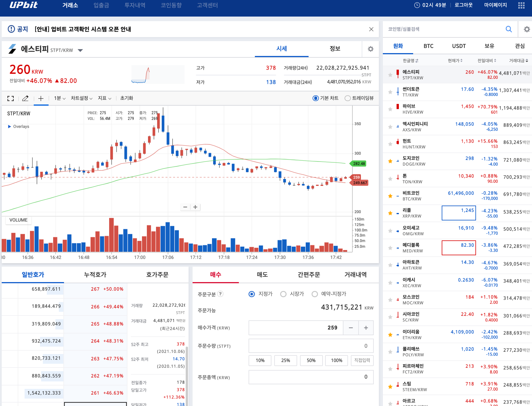Open 투자내역 menu
The width and height of the screenshot is (532, 406).
tap(135, 5)
